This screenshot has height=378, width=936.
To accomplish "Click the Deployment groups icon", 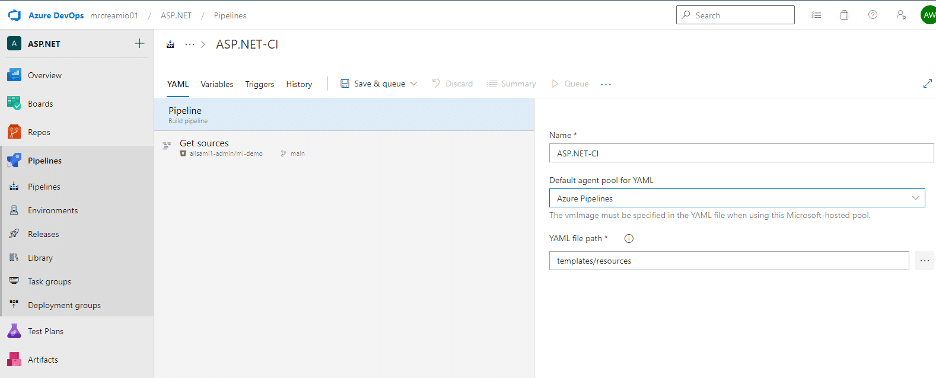I will [14, 305].
